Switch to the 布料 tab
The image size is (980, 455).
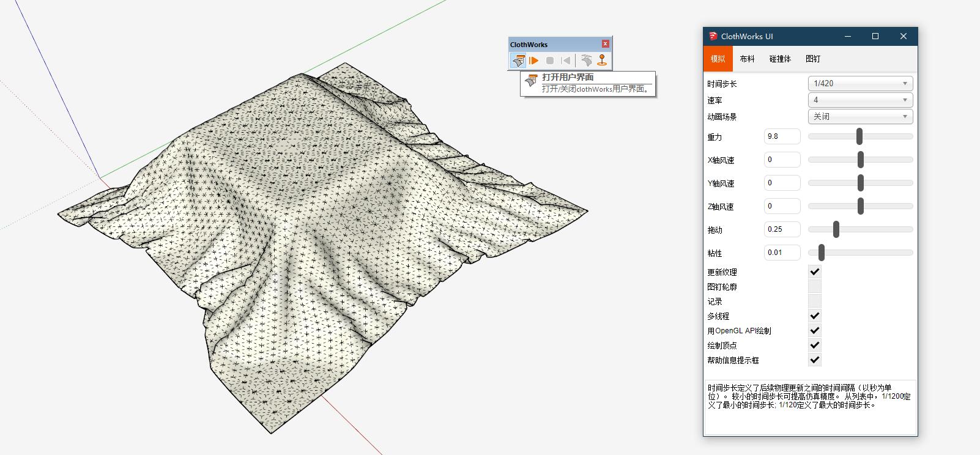(747, 59)
